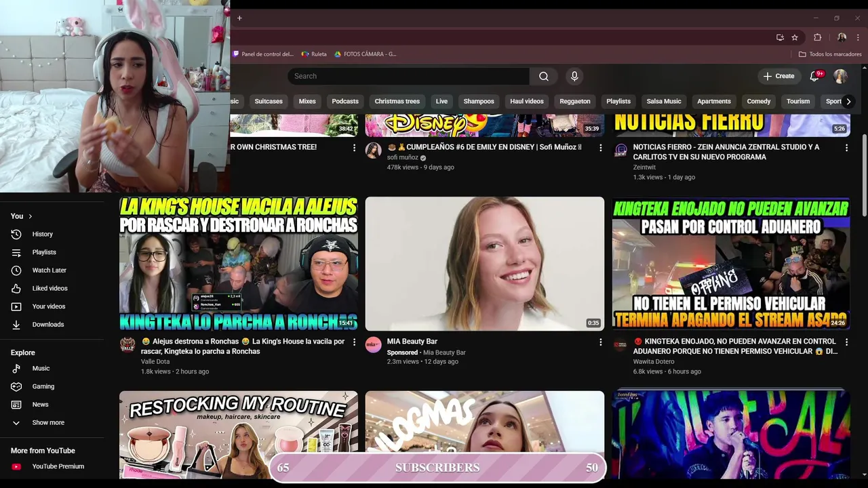Click the Alejus destrona a Ronchas video title

tap(243, 346)
